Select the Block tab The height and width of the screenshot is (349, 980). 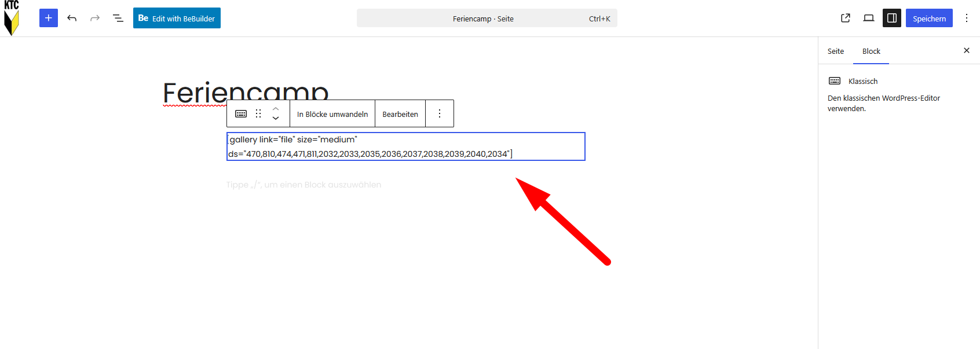pos(871,51)
